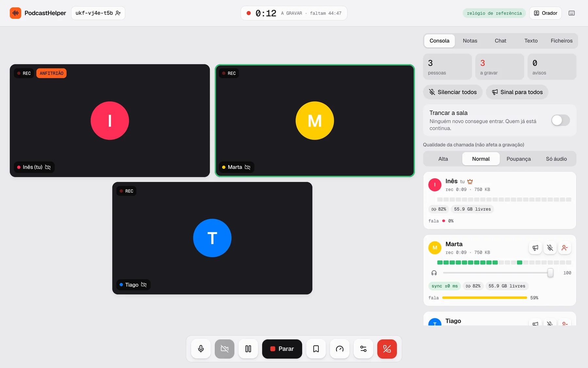Remove Marta from the room

pos(565,248)
